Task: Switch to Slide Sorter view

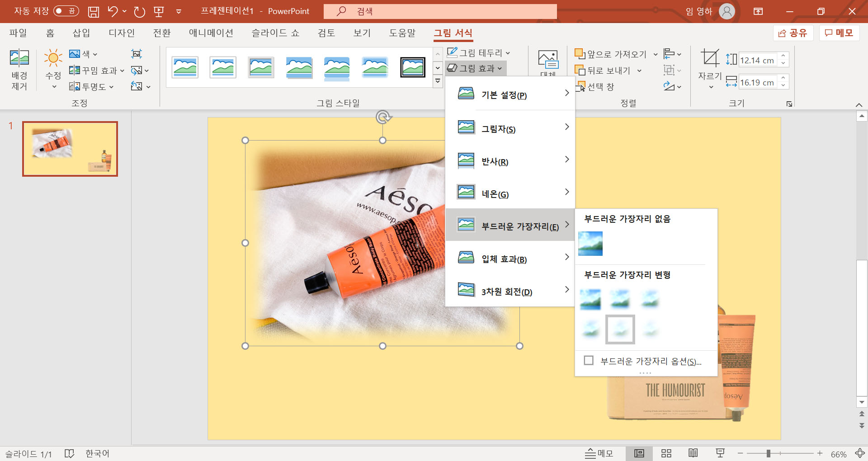Action: click(666, 453)
